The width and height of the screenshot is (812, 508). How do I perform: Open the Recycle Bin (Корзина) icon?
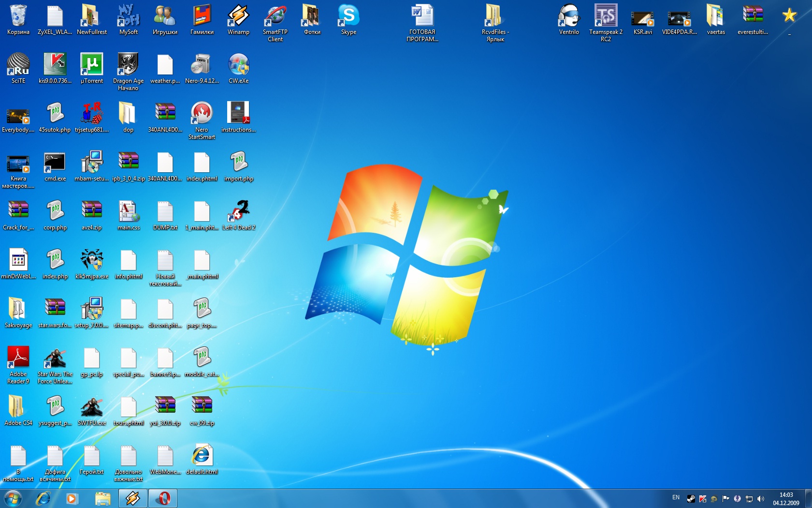coord(18,20)
